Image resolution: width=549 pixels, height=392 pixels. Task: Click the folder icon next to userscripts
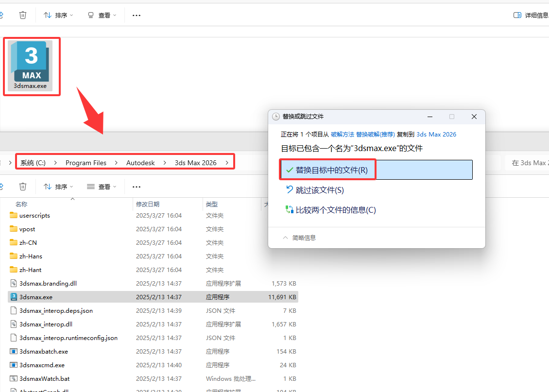(x=13, y=215)
